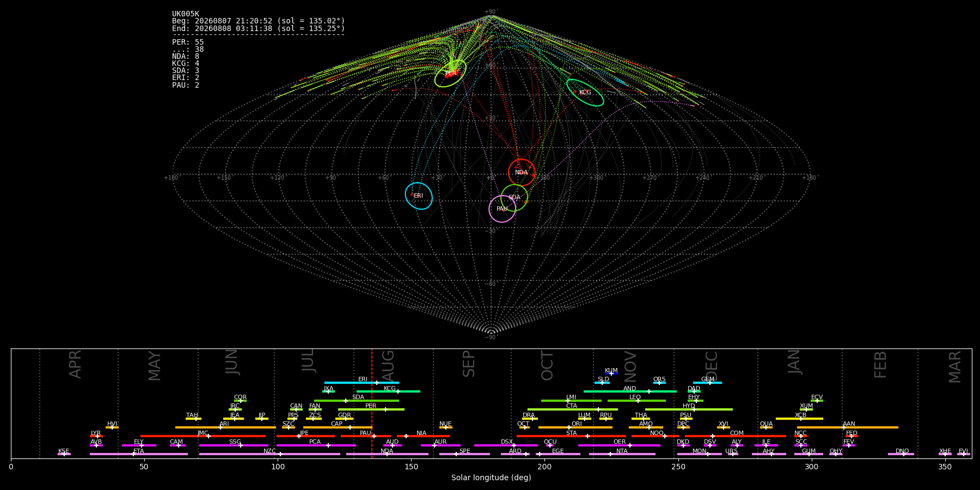Select the KUM shower marker in timeline
Viewport: 980px width, 490px height.
pyautogui.click(x=611, y=373)
